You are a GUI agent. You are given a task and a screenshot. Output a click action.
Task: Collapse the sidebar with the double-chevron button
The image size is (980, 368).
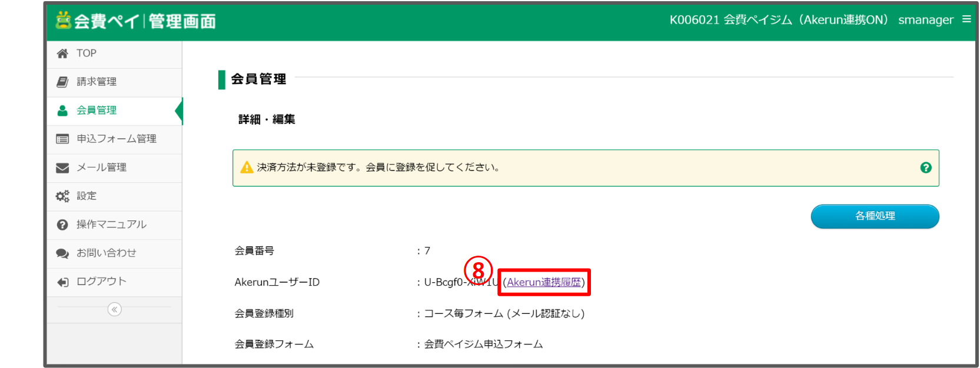(115, 309)
